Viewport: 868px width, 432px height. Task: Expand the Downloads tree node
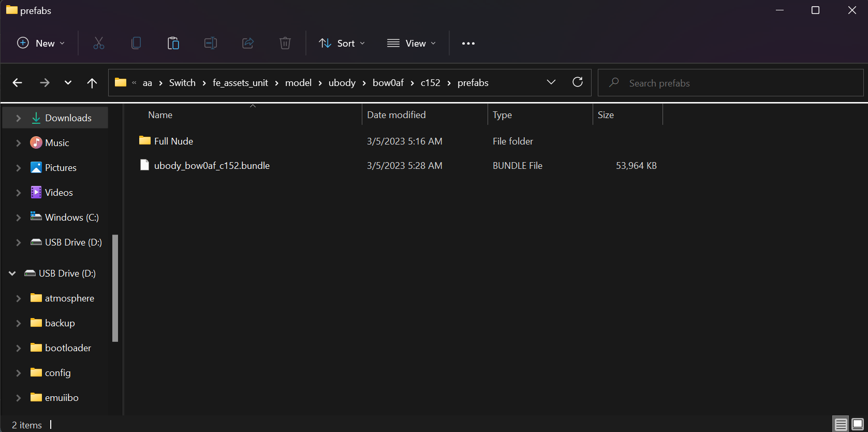19,118
